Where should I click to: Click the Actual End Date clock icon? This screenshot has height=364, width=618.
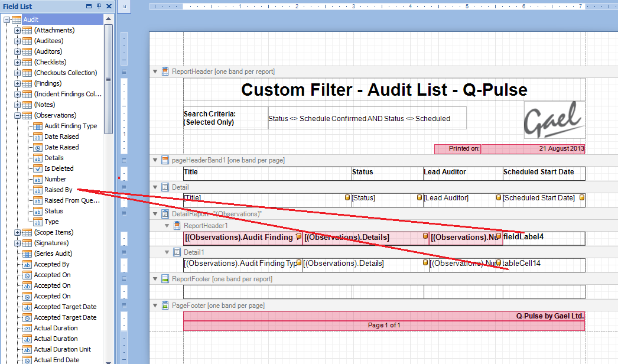(x=27, y=360)
